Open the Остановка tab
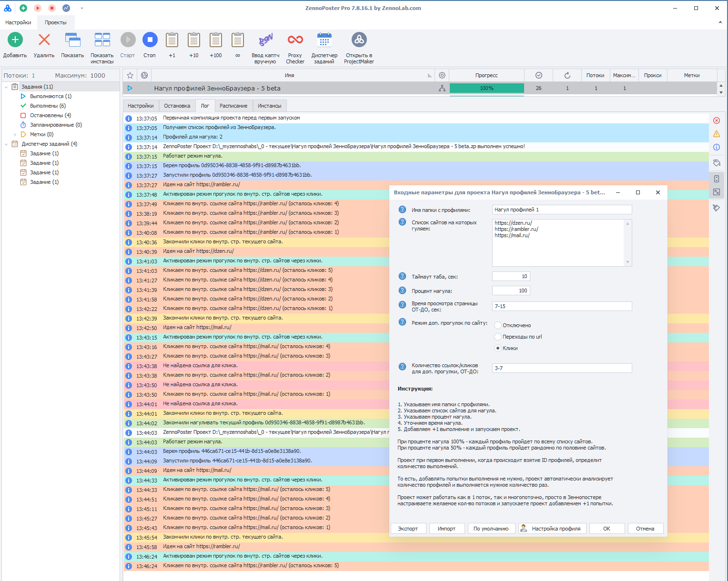The width and height of the screenshot is (728, 581). click(x=177, y=106)
